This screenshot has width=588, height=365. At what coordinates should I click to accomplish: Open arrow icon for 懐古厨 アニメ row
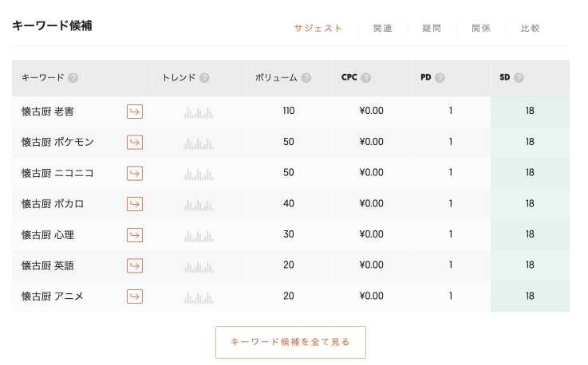tap(135, 296)
